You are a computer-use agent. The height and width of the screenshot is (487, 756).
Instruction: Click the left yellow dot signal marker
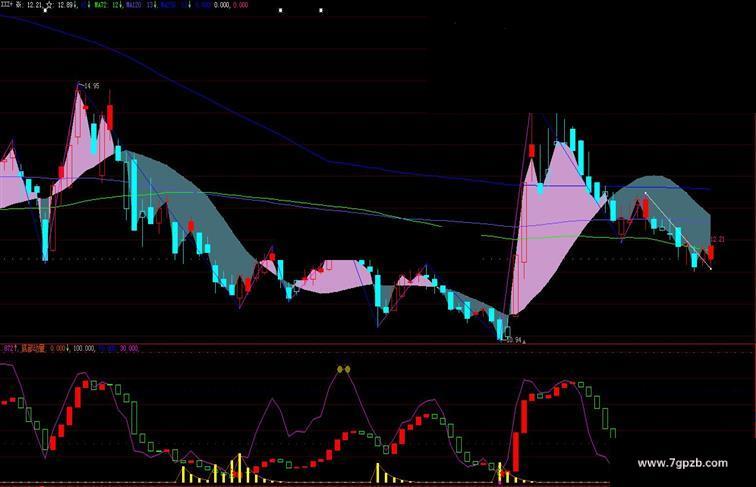[x=340, y=369]
